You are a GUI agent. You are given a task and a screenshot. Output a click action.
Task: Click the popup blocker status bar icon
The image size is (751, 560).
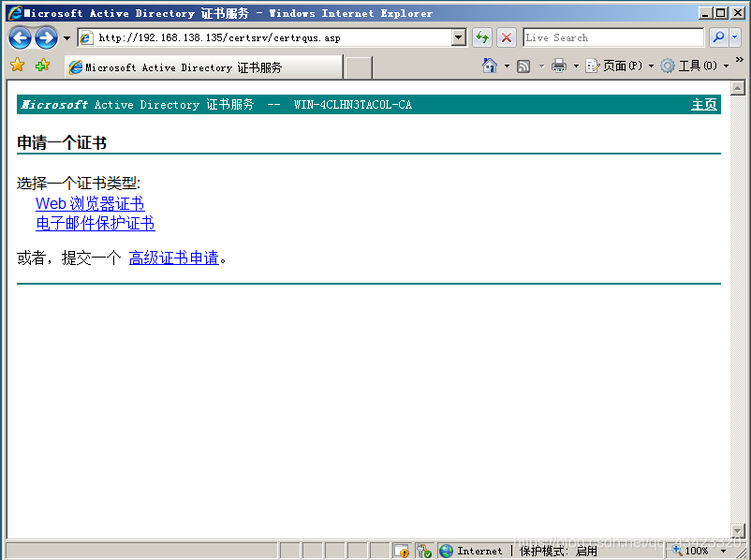(x=402, y=551)
